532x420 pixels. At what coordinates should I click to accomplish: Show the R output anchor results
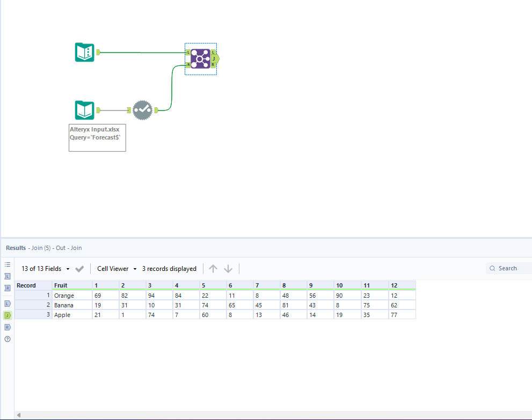[8, 327]
